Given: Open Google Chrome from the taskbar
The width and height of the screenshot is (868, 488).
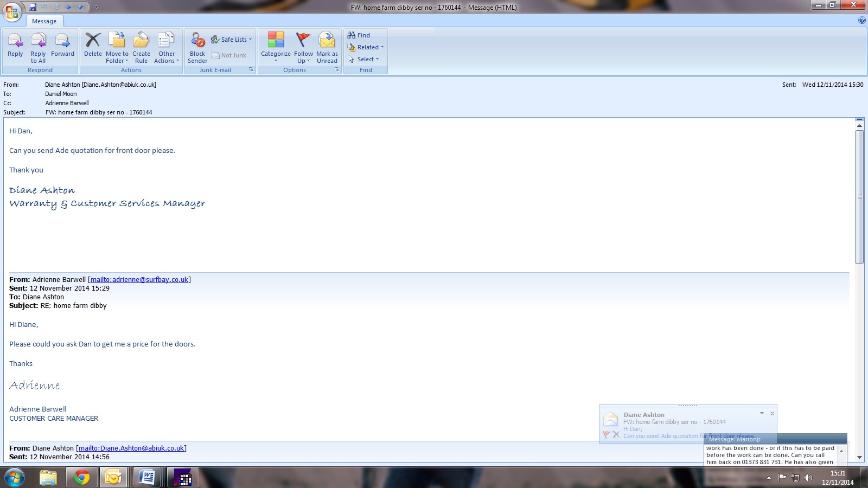Looking at the screenshot, I should coord(82,477).
